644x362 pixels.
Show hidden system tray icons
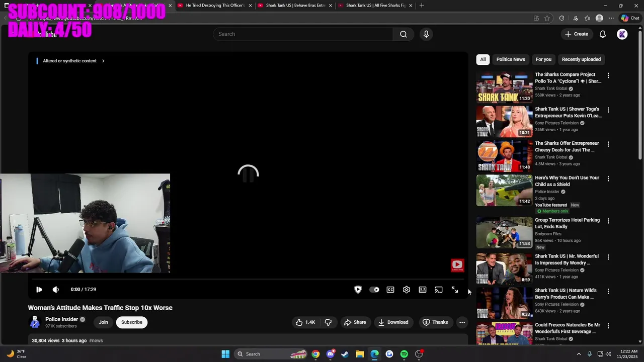[x=579, y=354]
